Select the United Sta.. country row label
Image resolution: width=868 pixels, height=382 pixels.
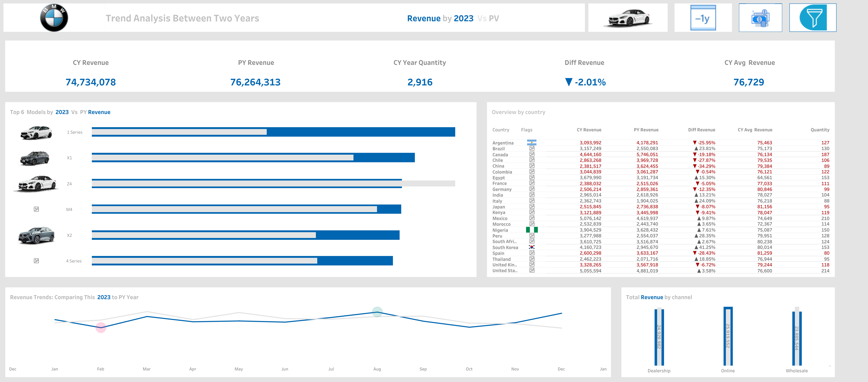[505, 271]
